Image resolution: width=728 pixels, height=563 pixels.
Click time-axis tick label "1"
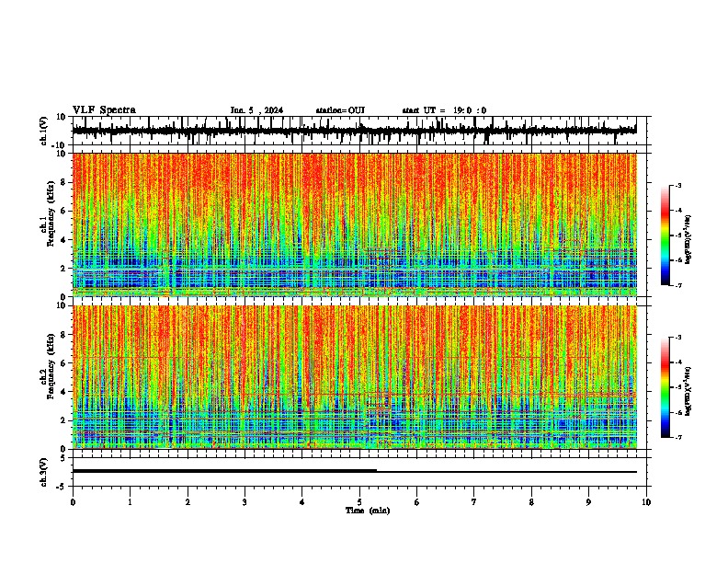pyautogui.click(x=130, y=502)
